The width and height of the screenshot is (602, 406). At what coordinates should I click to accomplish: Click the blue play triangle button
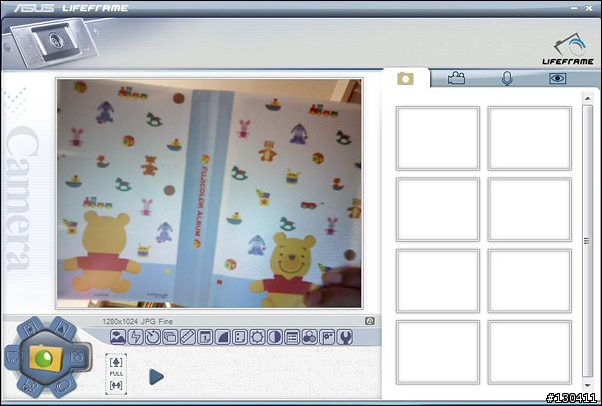(156, 377)
